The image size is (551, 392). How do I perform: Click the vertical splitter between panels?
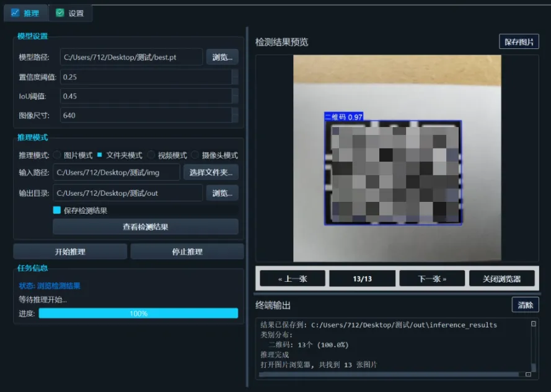pos(247,207)
